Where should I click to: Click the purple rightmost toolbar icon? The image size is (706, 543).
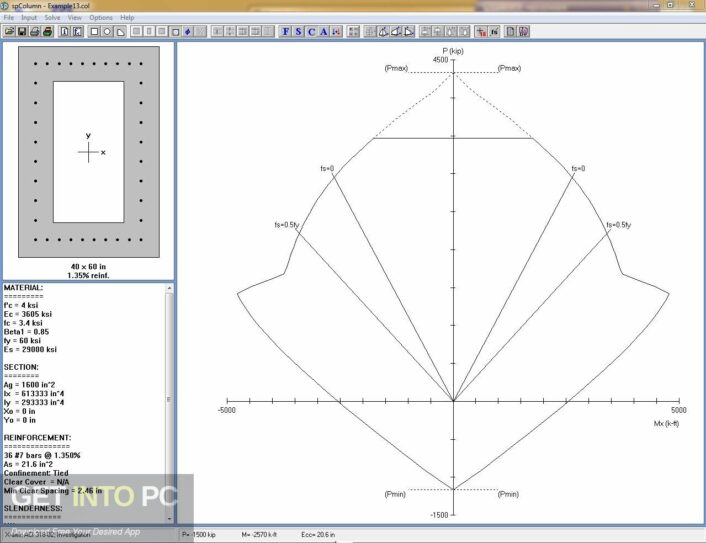[x=524, y=32]
